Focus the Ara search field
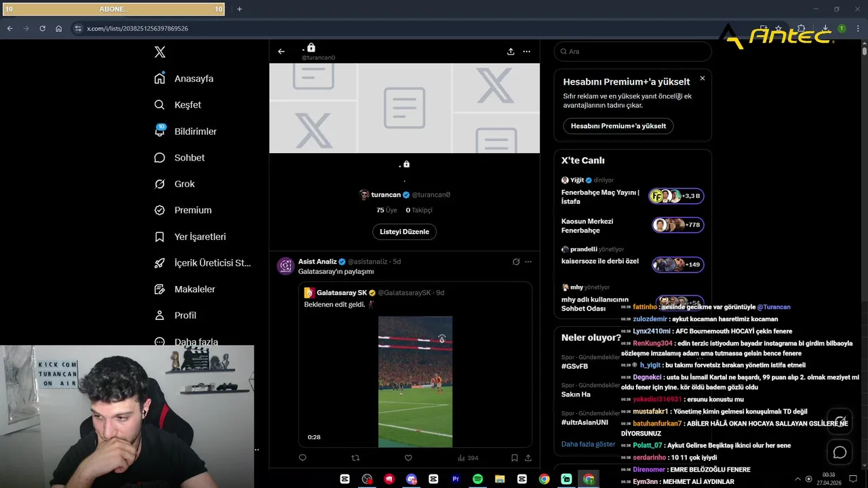The width and height of the screenshot is (868, 488). [633, 52]
